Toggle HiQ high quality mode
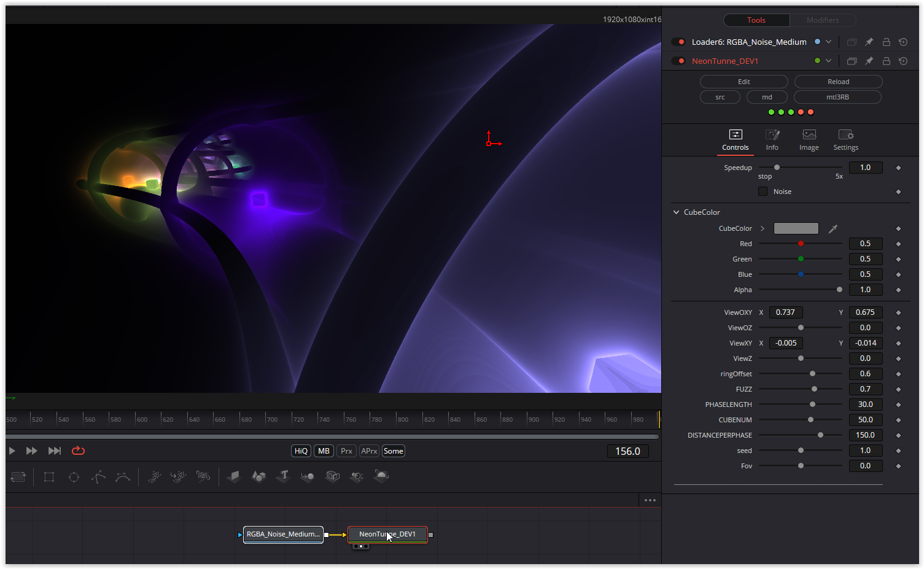 point(301,451)
